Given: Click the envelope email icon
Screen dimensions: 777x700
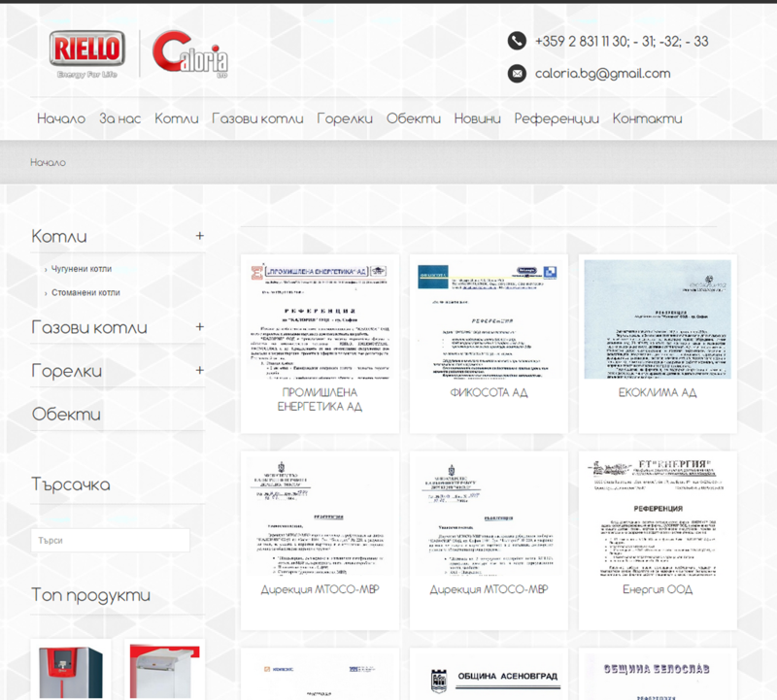Looking at the screenshot, I should (517, 74).
